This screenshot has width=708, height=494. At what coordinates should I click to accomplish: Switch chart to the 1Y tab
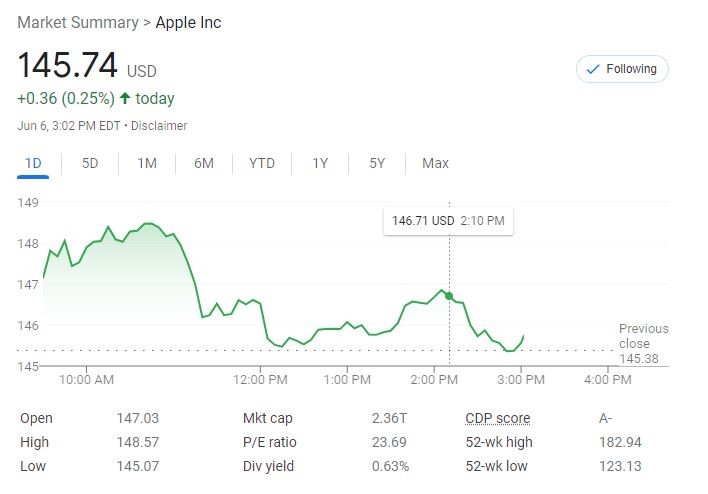(x=320, y=163)
